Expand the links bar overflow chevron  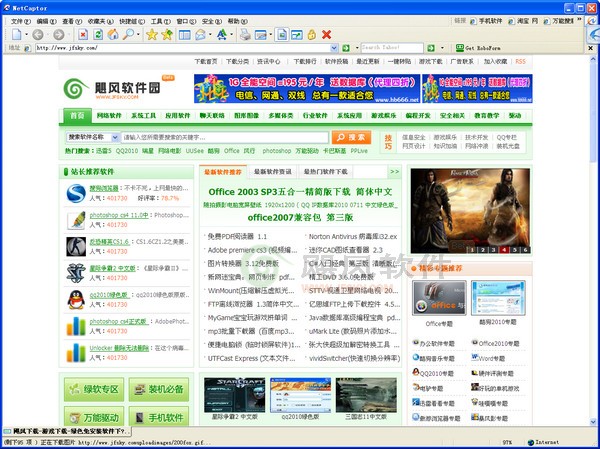coord(579,19)
